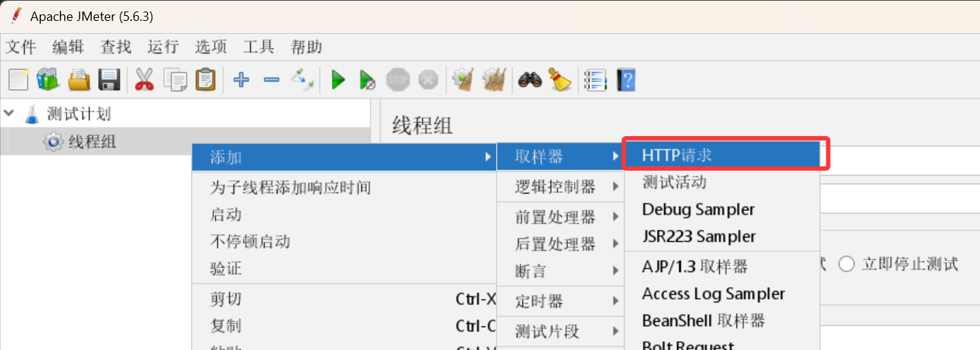Open the 测试片段 submenu
The height and width of the screenshot is (350, 980).
pos(560,331)
